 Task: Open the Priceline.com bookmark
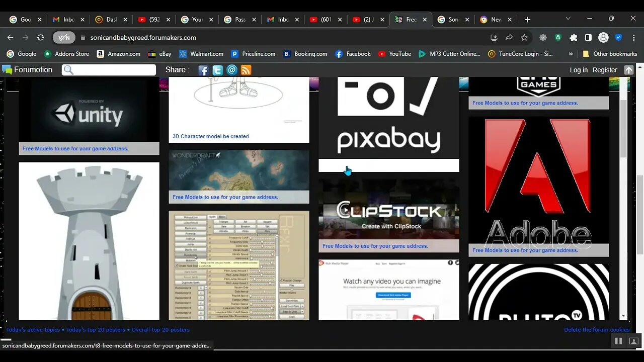click(253, 54)
